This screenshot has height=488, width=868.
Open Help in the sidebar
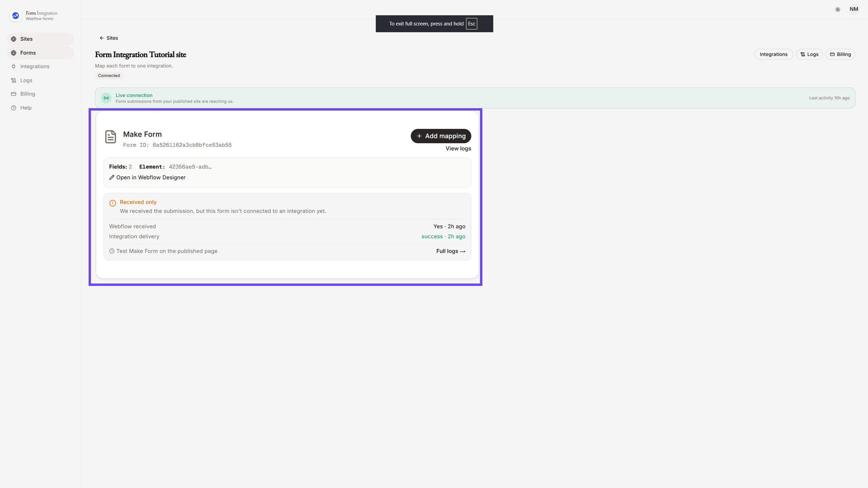click(x=40, y=108)
